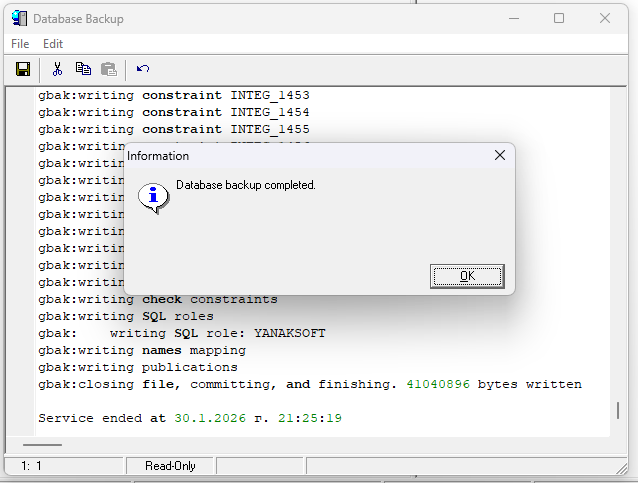The width and height of the screenshot is (638, 483).
Task: Open the File menu
Action: point(20,44)
